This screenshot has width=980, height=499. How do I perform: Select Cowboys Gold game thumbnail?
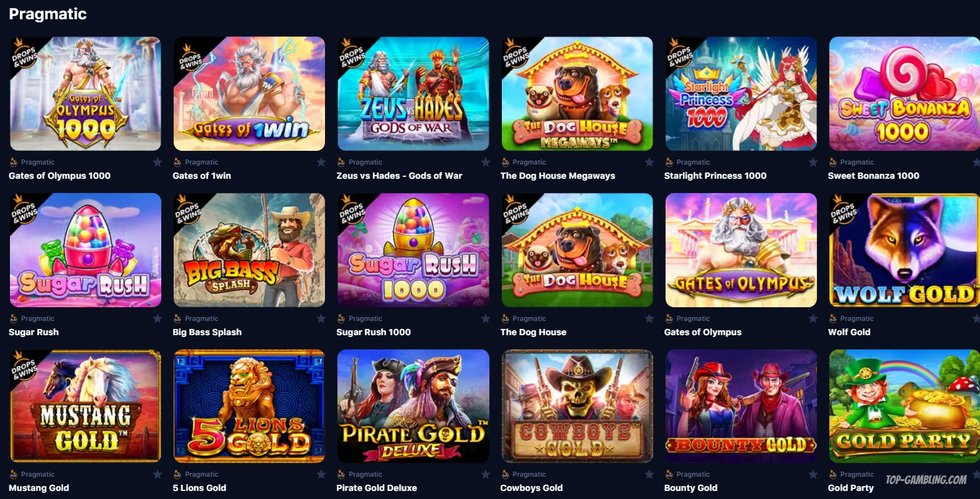577,406
